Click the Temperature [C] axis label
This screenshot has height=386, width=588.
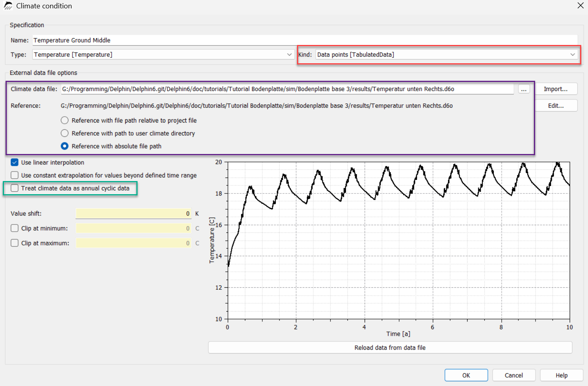[212, 240]
